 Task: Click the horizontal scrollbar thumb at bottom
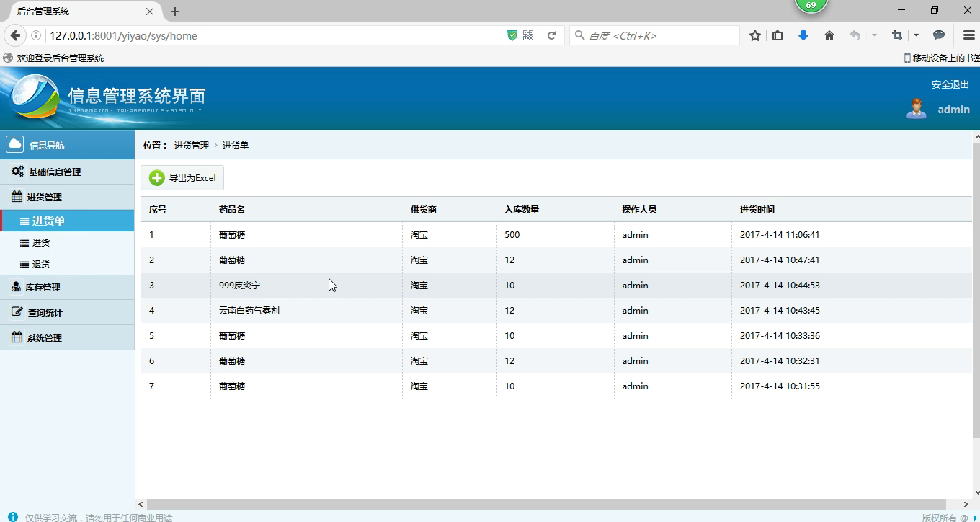546,504
